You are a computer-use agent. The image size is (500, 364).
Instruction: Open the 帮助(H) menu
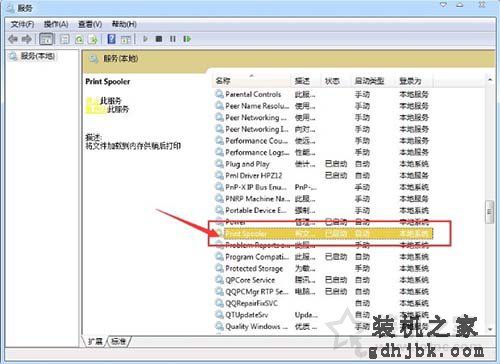pos(124,24)
